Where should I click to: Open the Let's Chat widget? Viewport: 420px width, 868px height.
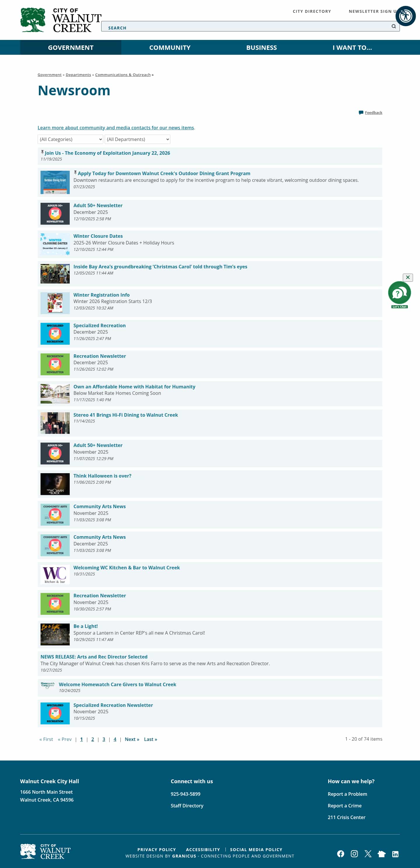tap(399, 295)
